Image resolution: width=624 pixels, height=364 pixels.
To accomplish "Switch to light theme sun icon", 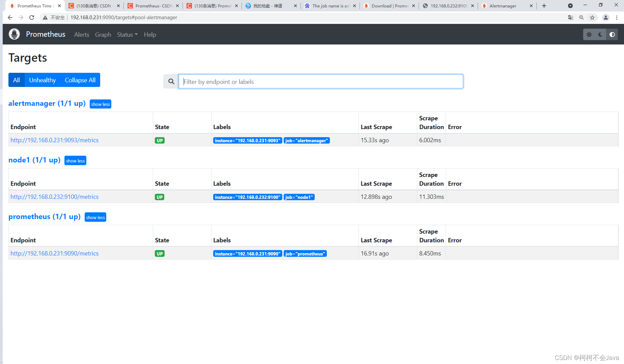I will pyautogui.click(x=589, y=34).
